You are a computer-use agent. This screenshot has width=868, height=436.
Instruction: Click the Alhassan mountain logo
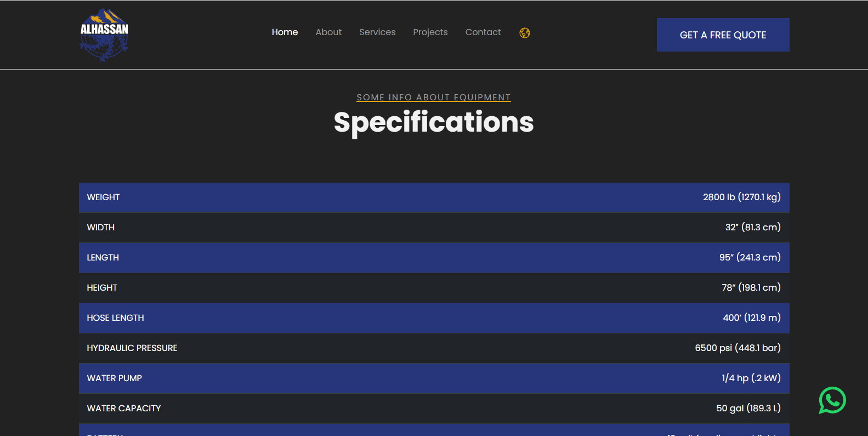coord(104,35)
